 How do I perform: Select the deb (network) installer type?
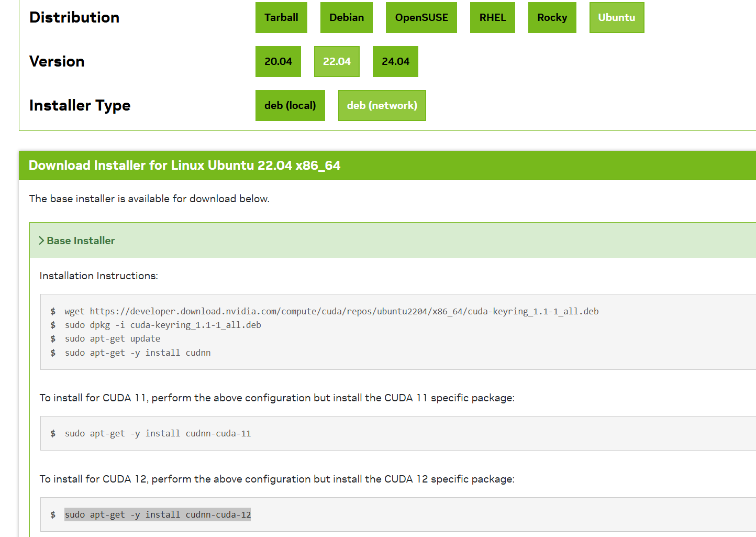[x=382, y=105]
